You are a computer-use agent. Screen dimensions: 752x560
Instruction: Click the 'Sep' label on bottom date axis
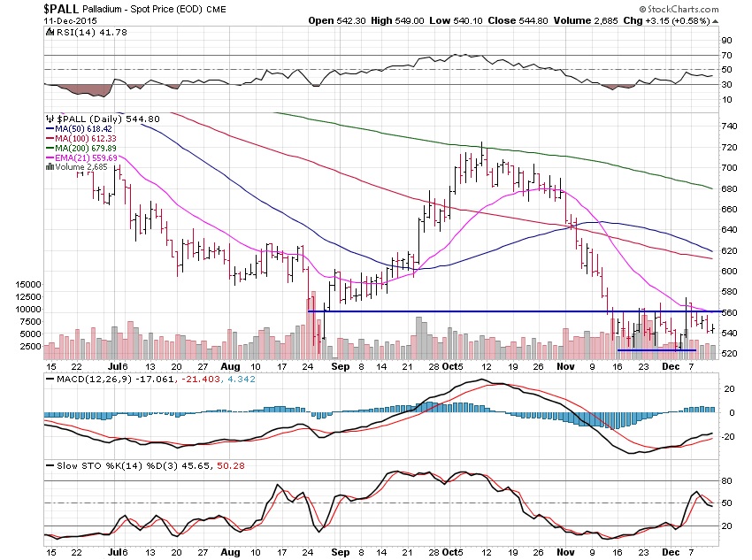click(x=341, y=552)
